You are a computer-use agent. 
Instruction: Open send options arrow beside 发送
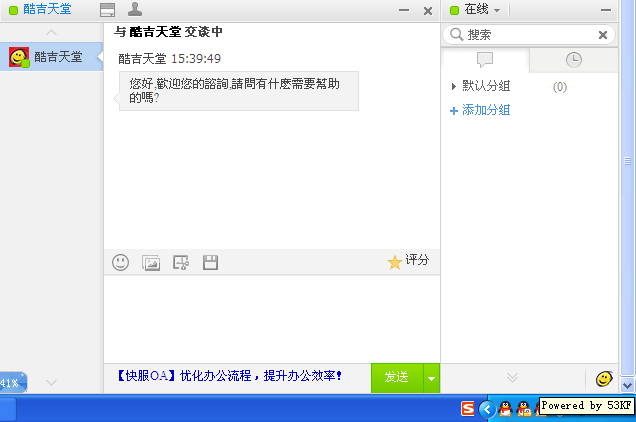click(x=432, y=378)
